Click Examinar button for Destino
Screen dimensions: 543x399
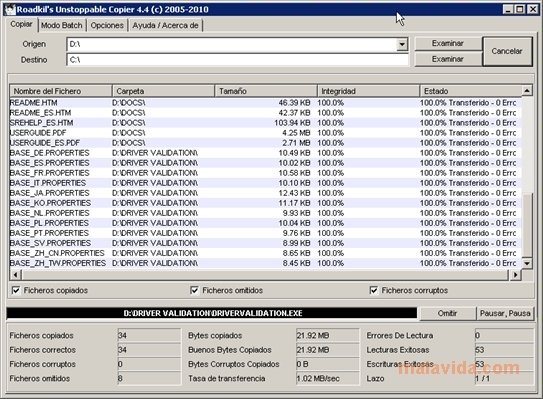(x=448, y=59)
